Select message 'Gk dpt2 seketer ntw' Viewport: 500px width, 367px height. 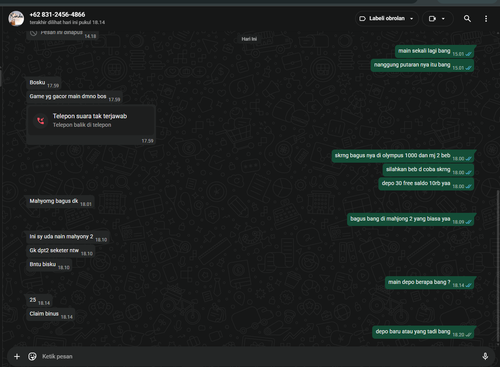(61, 251)
